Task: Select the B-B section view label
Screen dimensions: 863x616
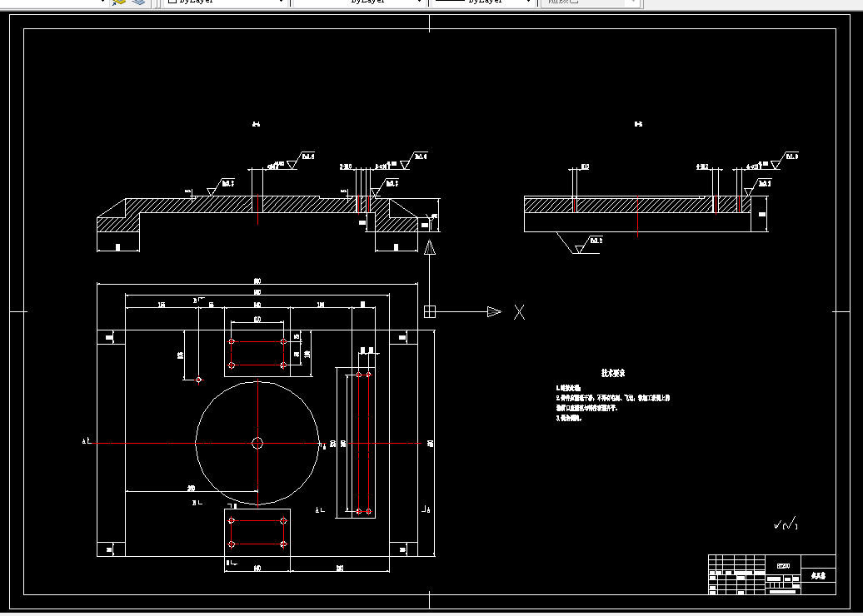Action: coord(638,124)
